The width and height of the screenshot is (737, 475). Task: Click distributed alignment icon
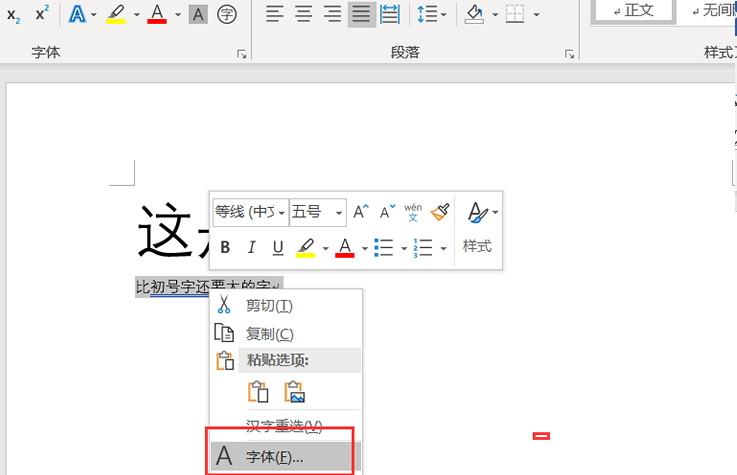390,14
